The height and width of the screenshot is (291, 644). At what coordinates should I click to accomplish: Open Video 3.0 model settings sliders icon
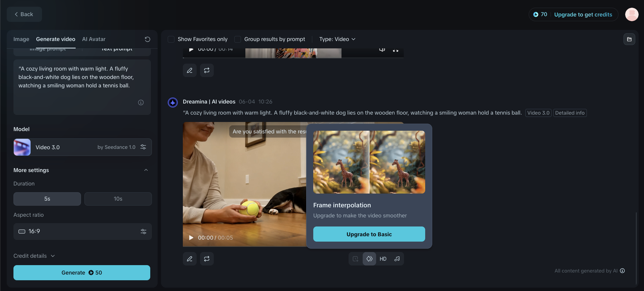[x=143, y=147]
